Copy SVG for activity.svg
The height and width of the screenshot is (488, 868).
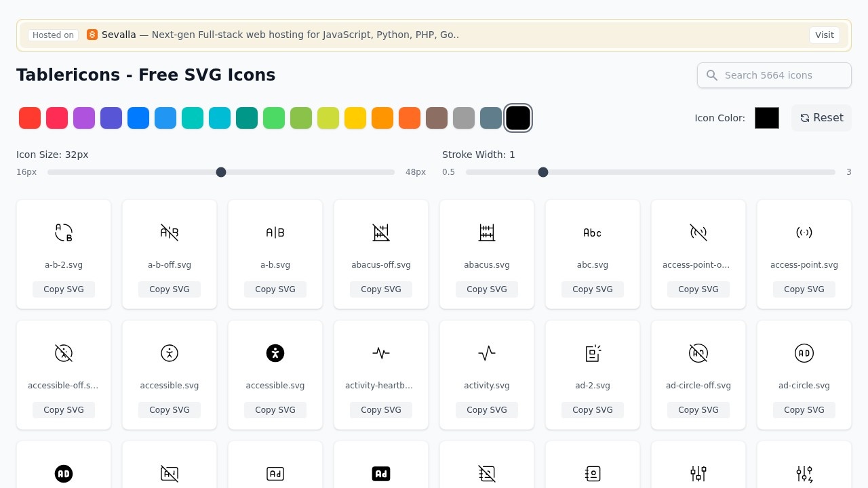click(487, 410)
